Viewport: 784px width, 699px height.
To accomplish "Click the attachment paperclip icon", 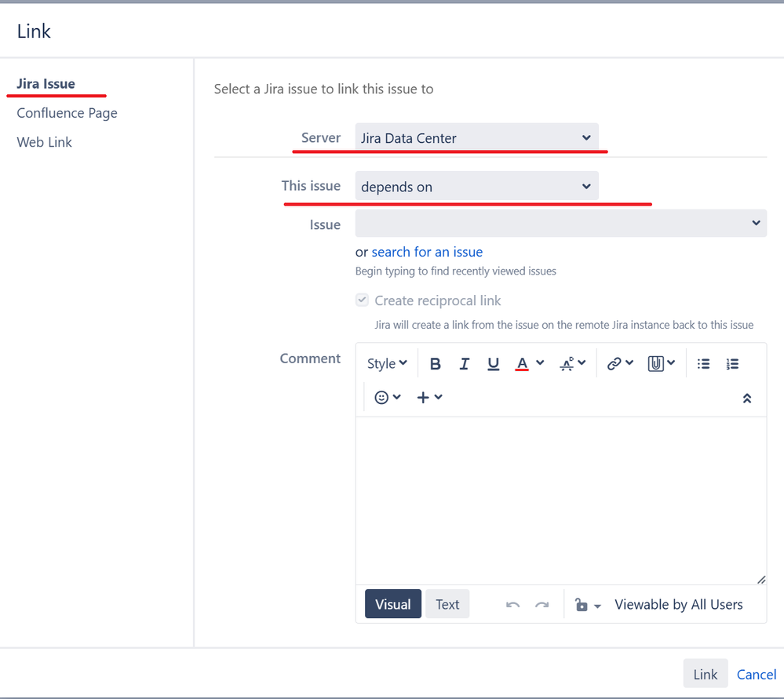I will 655,363.
